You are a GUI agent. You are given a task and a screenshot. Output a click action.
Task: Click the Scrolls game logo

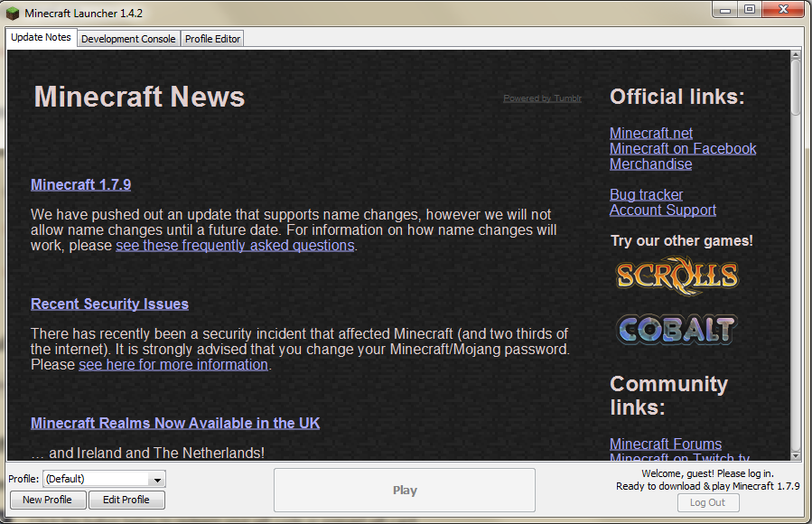[x=677, y=275]
